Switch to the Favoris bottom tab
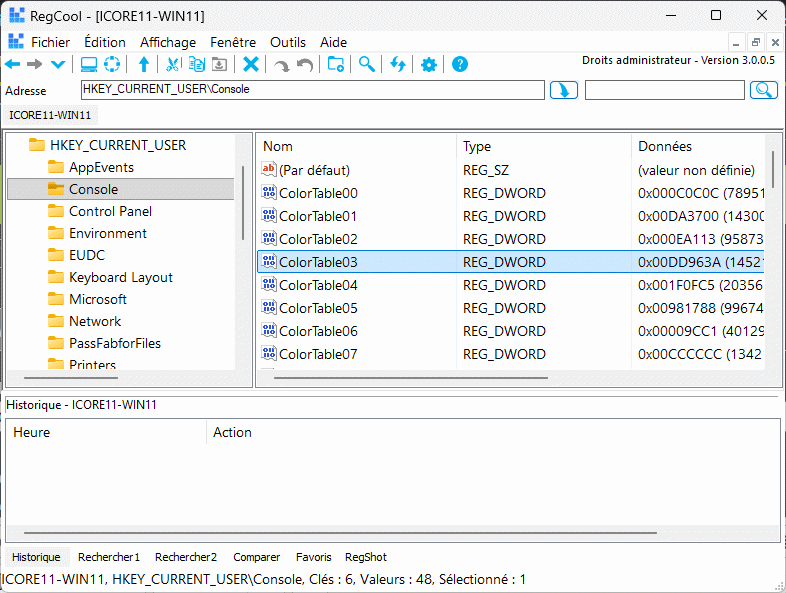This screenshot has width=786, height=593. tap(314, 557)
